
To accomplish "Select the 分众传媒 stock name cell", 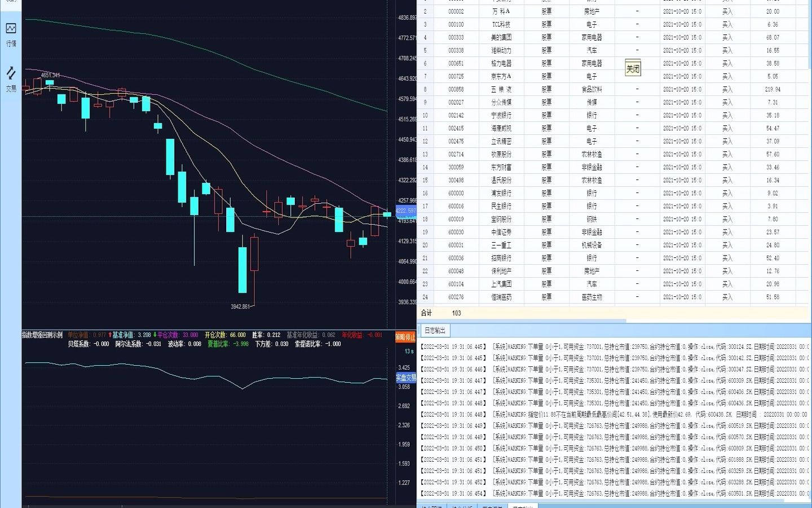I will pyautogui.click(x=501, y=102).
